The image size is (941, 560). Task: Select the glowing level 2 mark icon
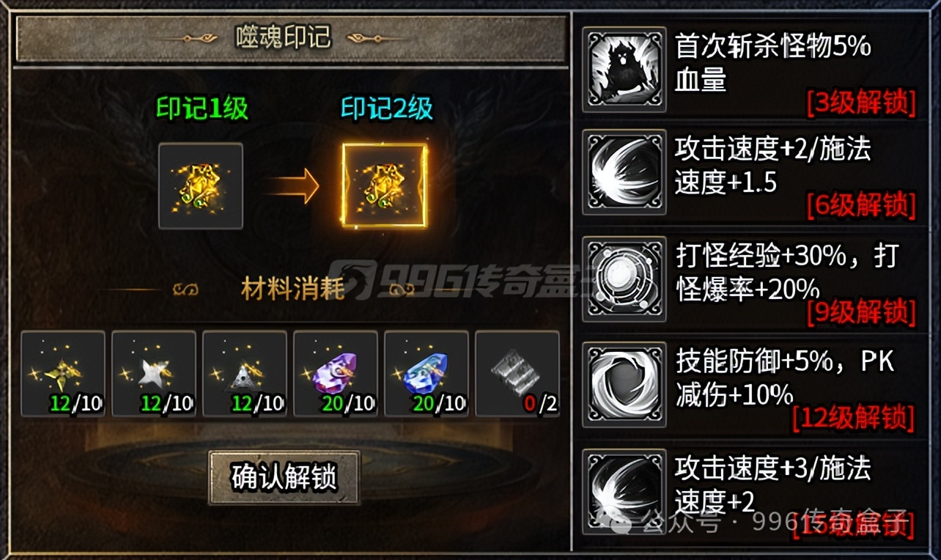385,186
